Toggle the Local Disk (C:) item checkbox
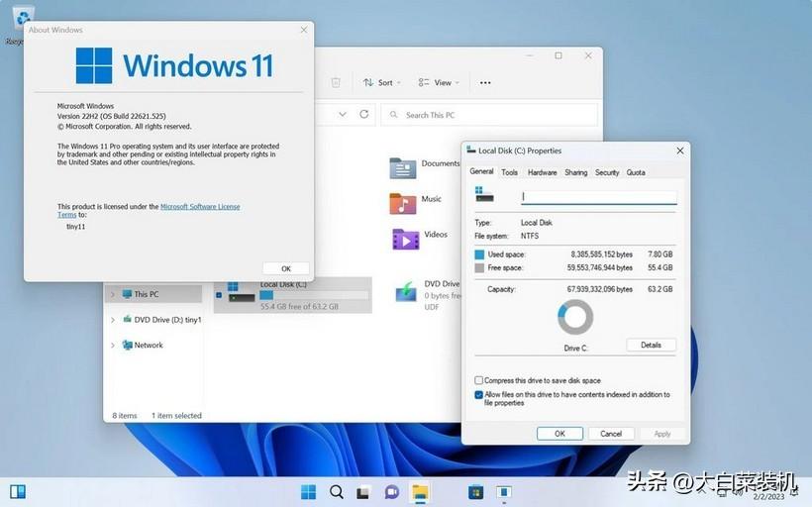The height and width of the screenshot is (507, 812). point(219,295)
